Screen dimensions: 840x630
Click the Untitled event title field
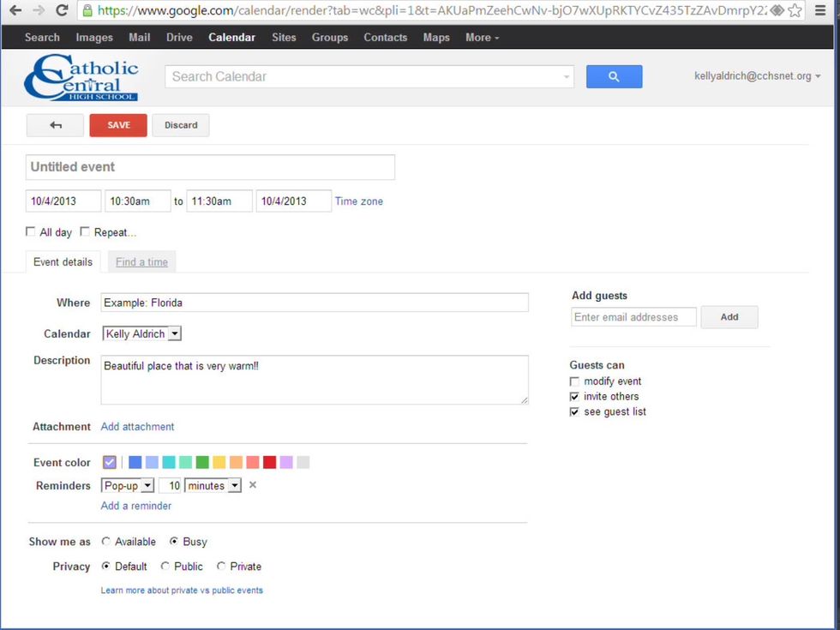[210, 167]
